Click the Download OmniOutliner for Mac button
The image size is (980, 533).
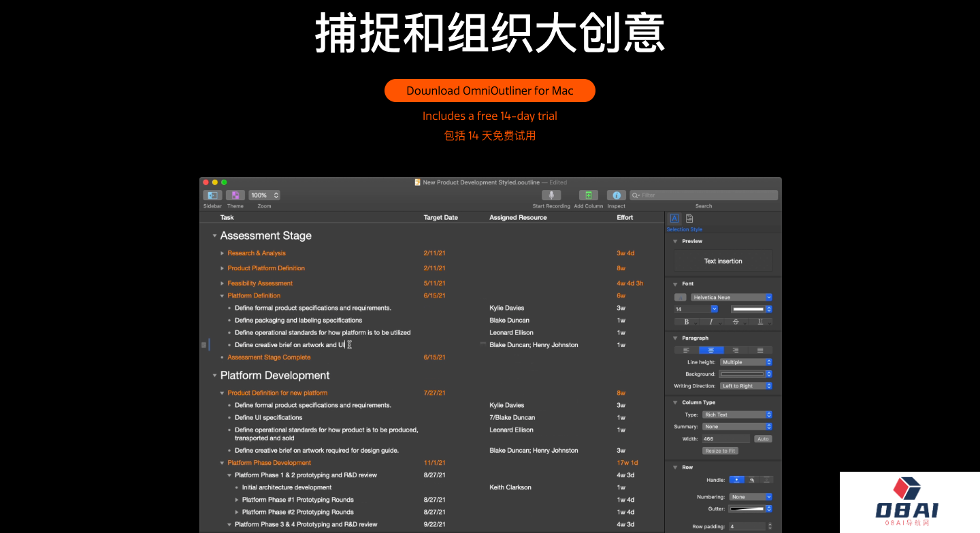[489, 90]
